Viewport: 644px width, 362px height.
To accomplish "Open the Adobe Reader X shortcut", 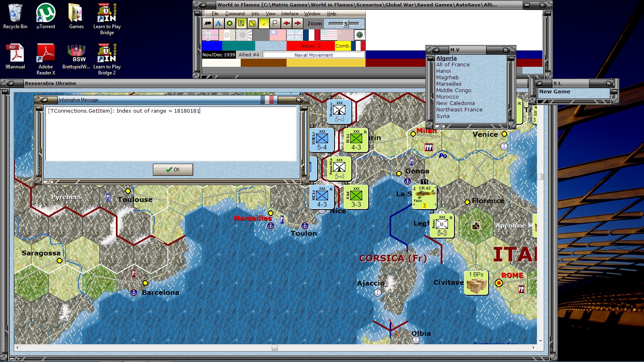I will [x=46, y=60].
